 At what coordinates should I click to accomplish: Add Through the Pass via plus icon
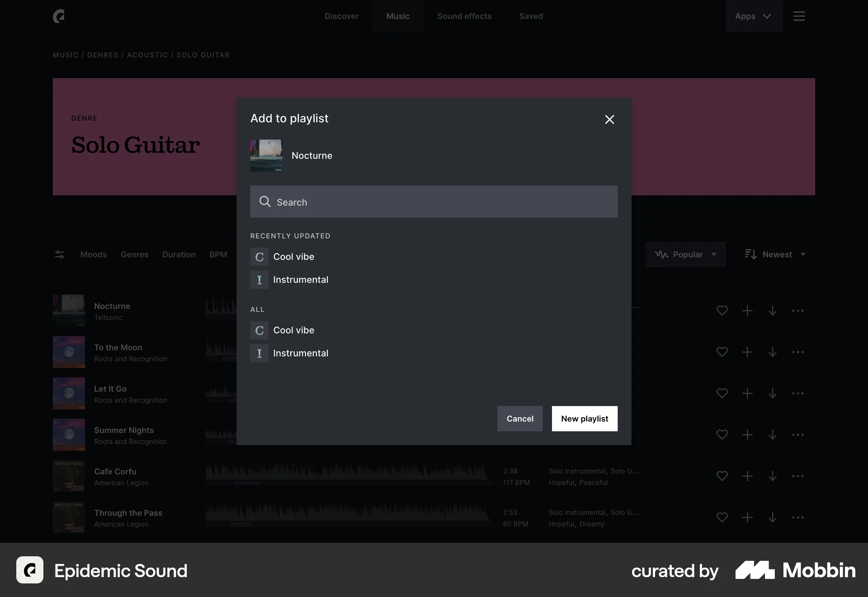[x=747, y=517]
